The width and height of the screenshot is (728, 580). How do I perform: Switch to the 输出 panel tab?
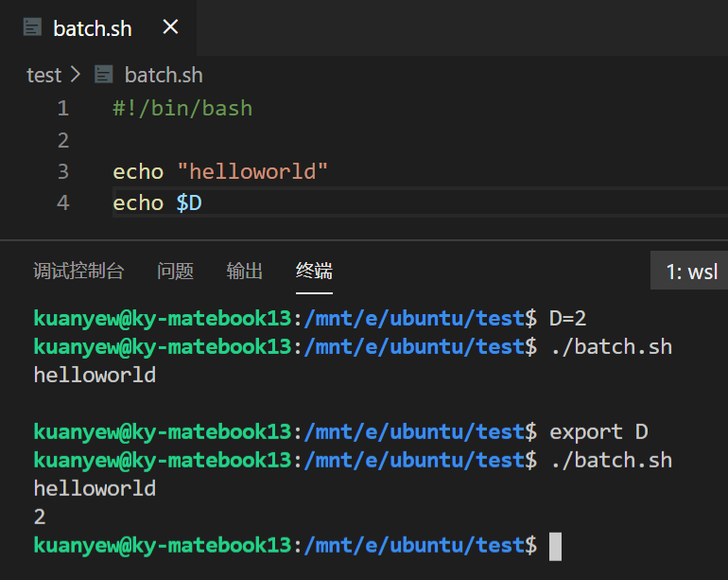pyautogui.click(x=244, y=271)
